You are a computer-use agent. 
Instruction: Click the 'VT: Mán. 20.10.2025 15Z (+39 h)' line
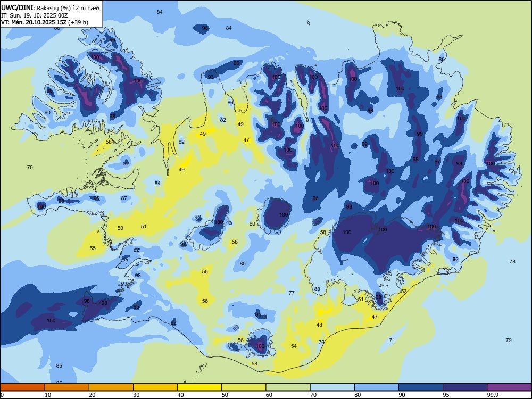[x=45, y=22]
